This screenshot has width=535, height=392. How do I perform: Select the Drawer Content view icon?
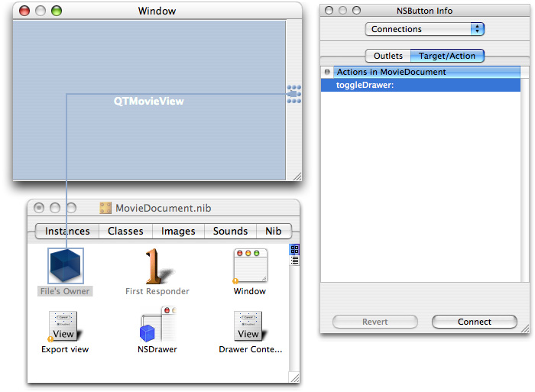[x=250, y=326]
